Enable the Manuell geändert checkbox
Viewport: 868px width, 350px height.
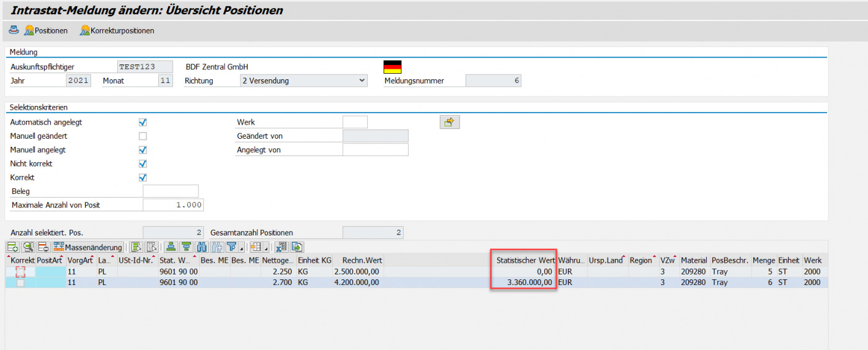click(143, 136)
